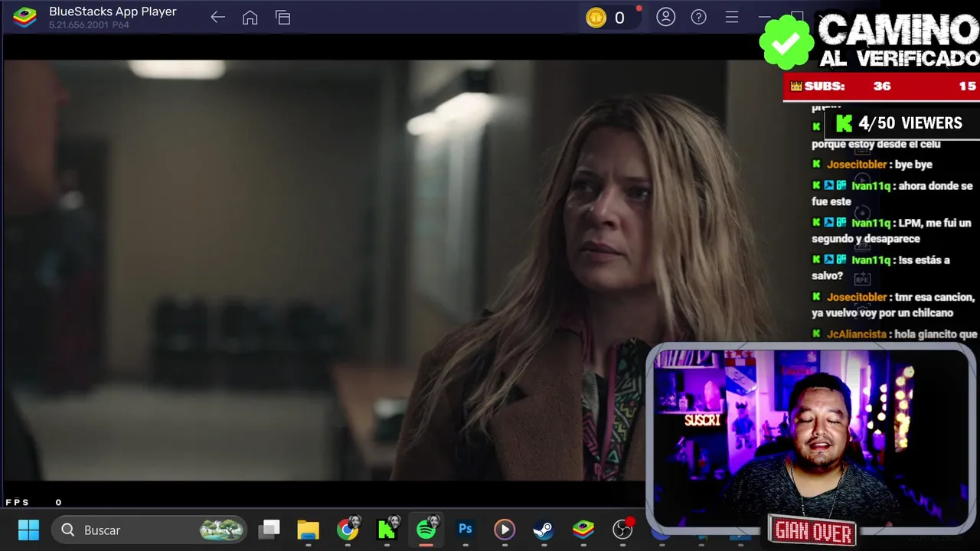This screenshot has height=551, width=980.
Task: Click the BlueStacks App Player title text
Action: (113, 11)
